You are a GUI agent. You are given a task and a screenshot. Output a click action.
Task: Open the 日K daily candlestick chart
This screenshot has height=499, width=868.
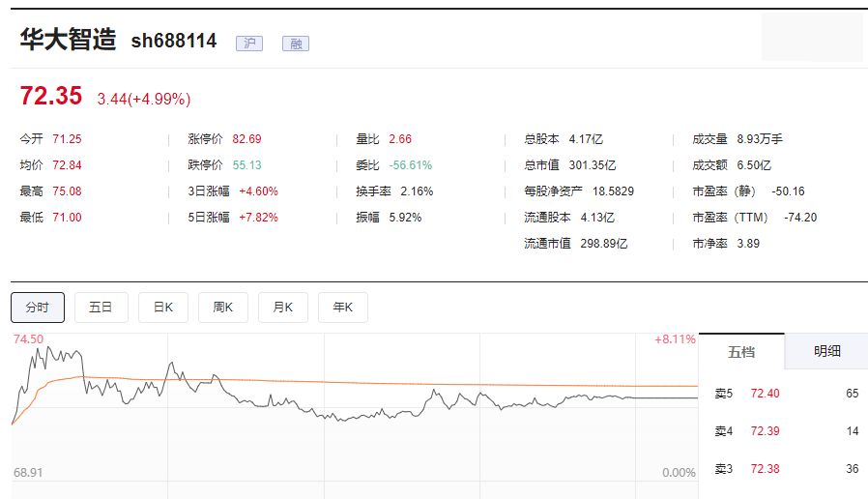[162, 308]
